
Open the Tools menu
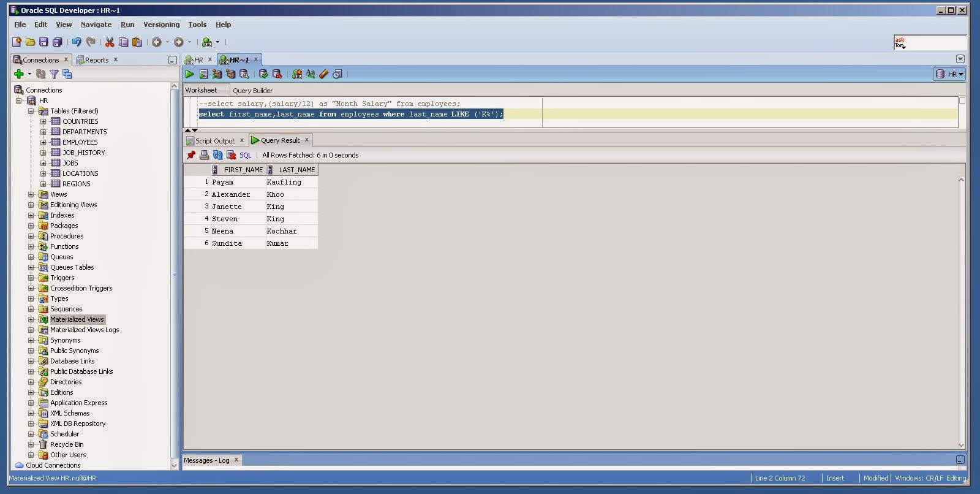coord(197,25)
